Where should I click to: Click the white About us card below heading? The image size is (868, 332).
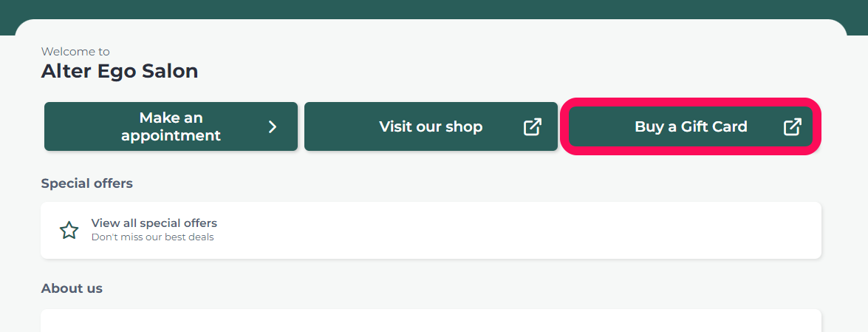point(431,320)
